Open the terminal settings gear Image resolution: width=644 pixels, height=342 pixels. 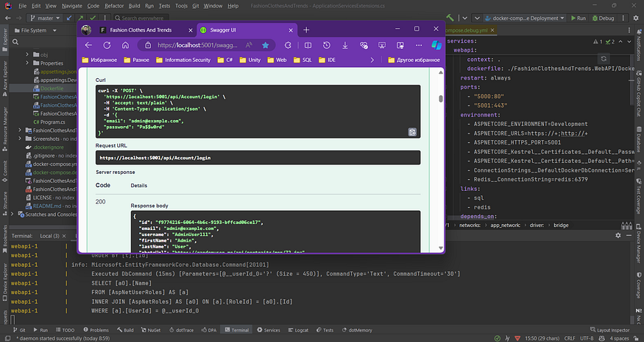pos(618,235)
